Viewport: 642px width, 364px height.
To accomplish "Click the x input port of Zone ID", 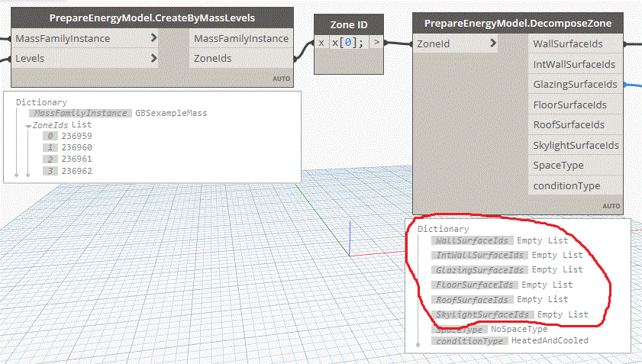I will (321, 43).
